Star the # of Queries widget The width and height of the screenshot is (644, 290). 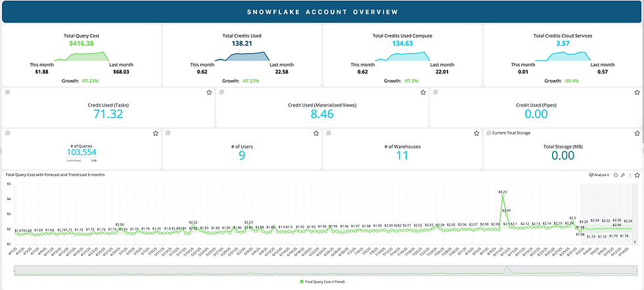coord(156,133)
